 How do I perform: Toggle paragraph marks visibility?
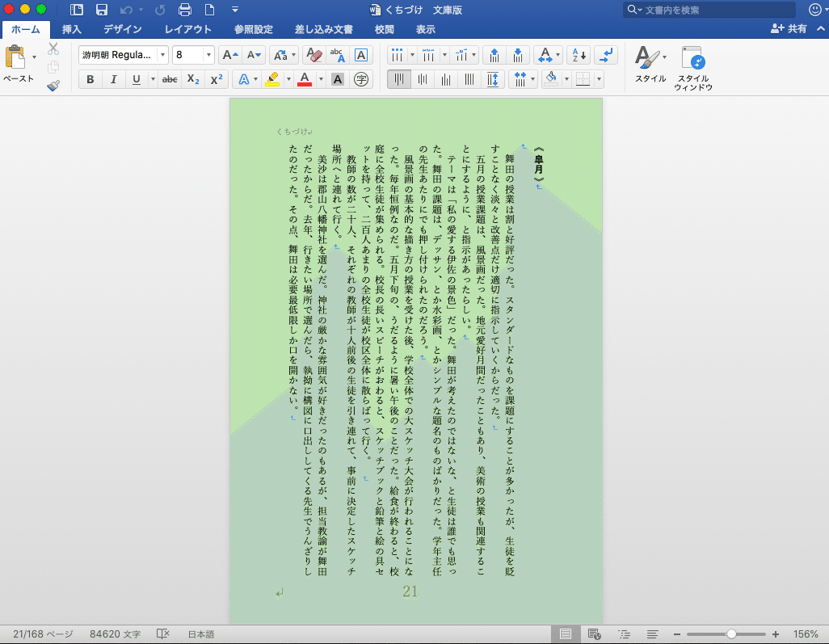click(x=605, y=55)
